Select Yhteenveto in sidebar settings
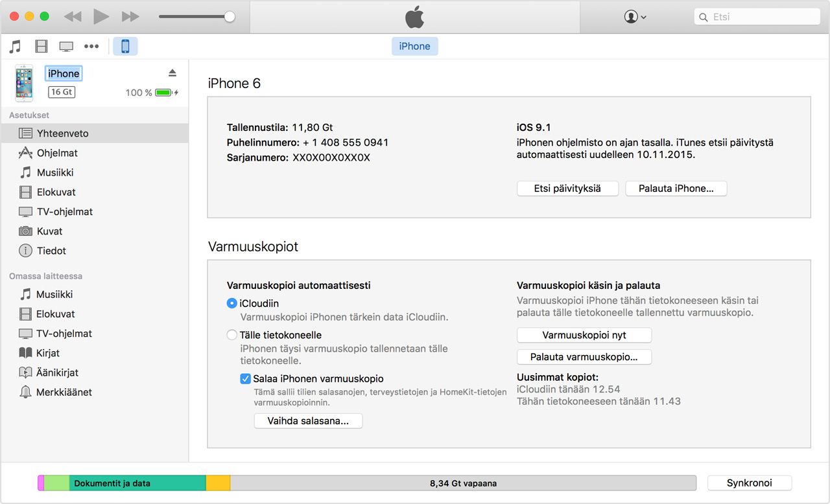 click(95, 133)
